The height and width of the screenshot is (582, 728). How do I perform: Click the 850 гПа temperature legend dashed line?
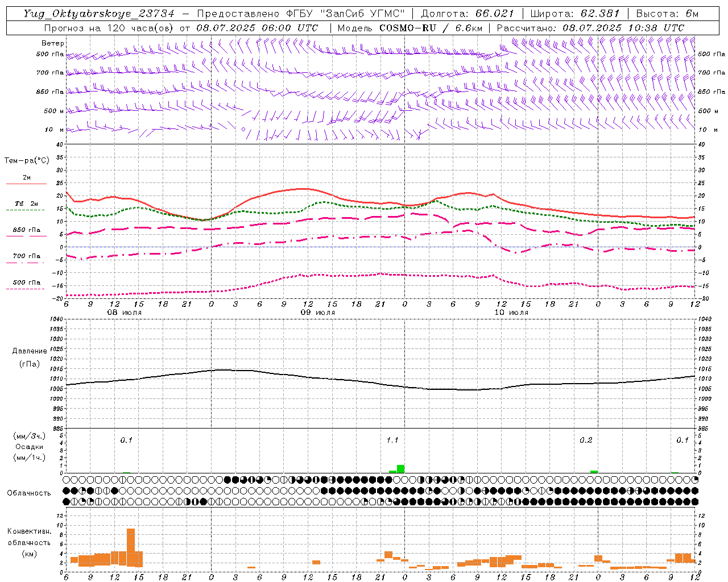(26, 236)
